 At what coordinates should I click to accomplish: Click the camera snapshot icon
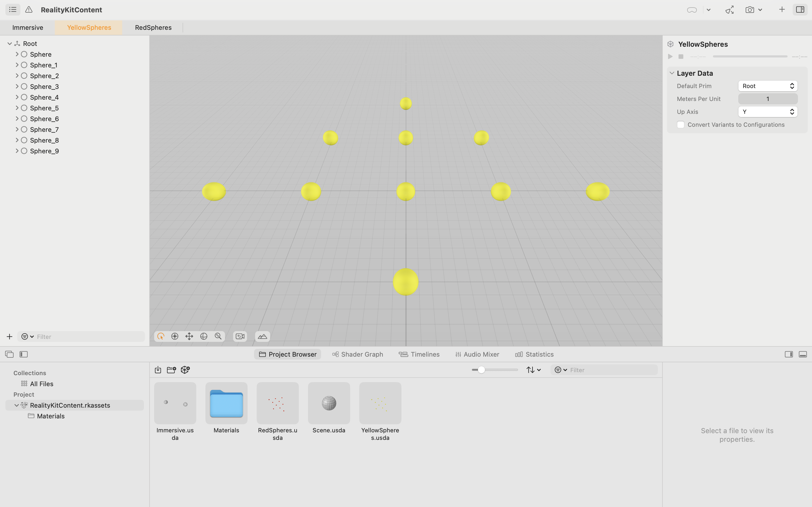[750, 10]
